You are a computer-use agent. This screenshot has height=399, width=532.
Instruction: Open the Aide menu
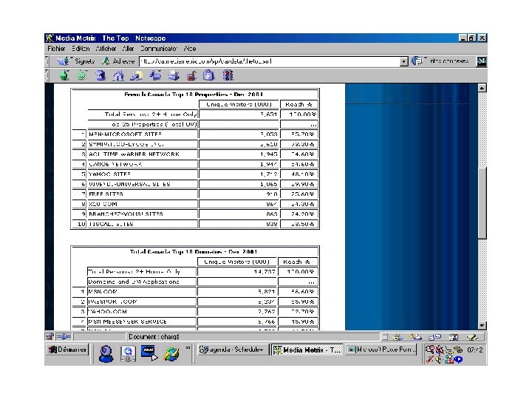pos(190,49)
